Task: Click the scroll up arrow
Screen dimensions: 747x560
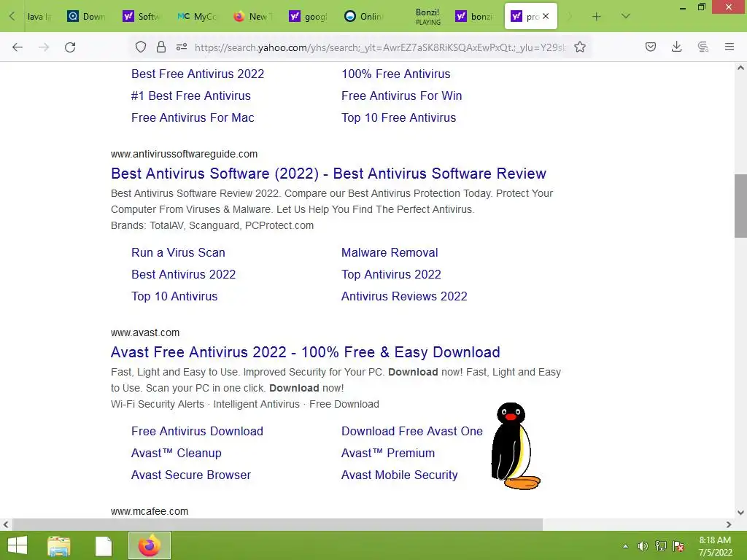Action: [x=740, y=68]
